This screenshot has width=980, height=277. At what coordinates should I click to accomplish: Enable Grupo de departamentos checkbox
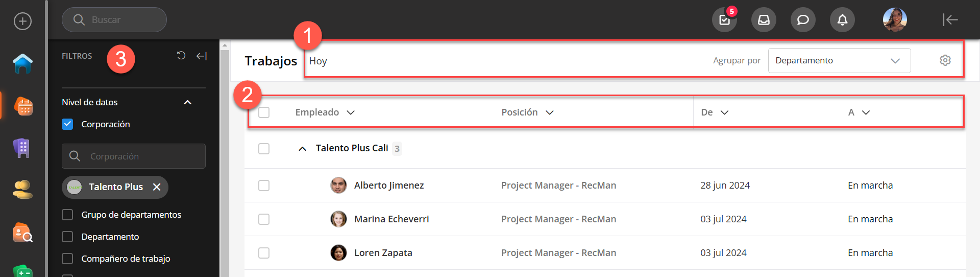click(x=67, y=215)
